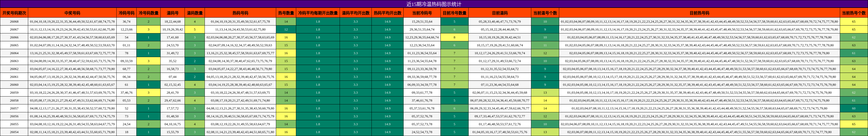Image resolution: width=868 pixels, height=136 pixels.
Task: Click the 1.8 average cell in row 26056
Action: click(318, 116)
